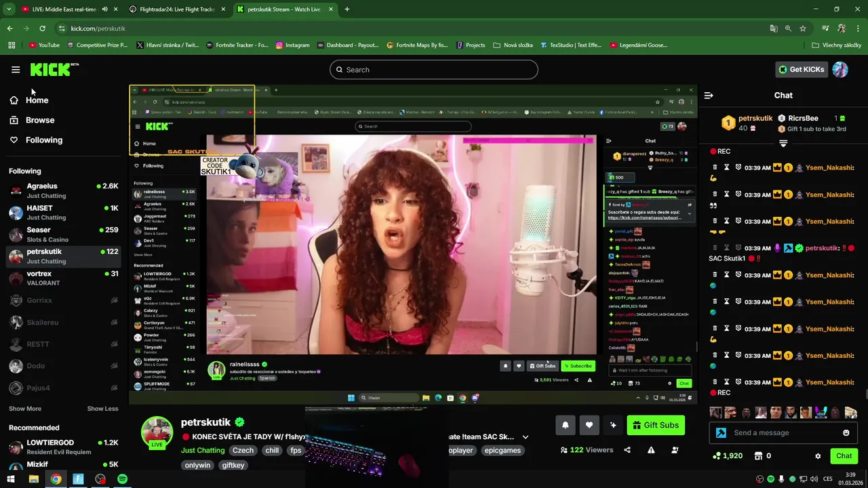Screen dimensions: 868x488
Task: Collapse the chat panel arrow icon
Action: tap(709, 96)
